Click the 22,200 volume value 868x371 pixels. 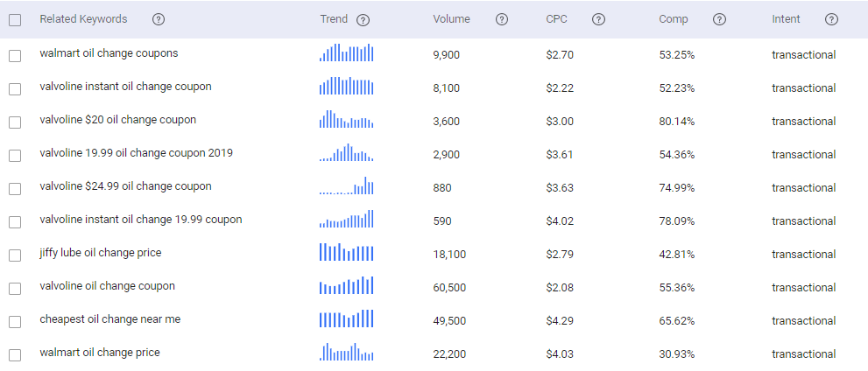pyautogui.click(x=449, y=353)
